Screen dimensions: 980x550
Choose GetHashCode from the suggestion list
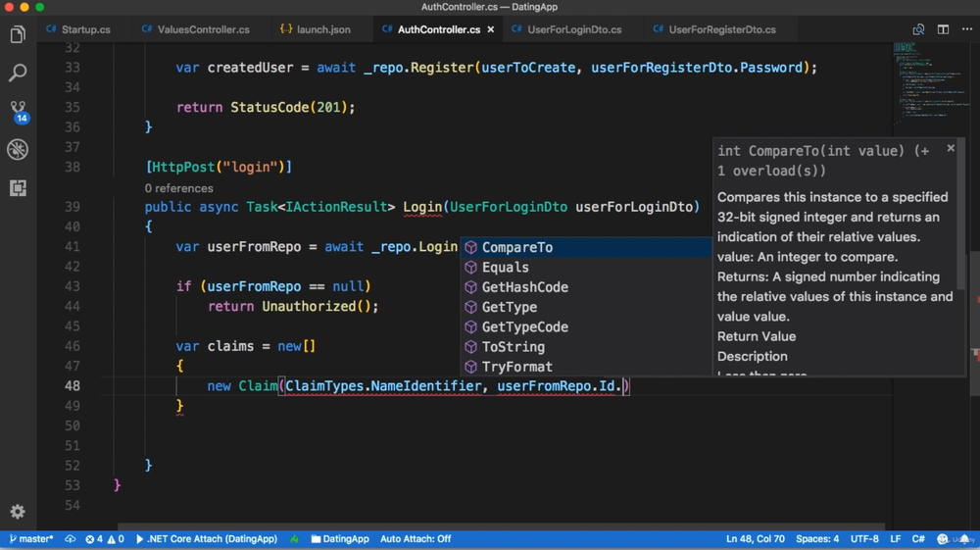point(586,287)
